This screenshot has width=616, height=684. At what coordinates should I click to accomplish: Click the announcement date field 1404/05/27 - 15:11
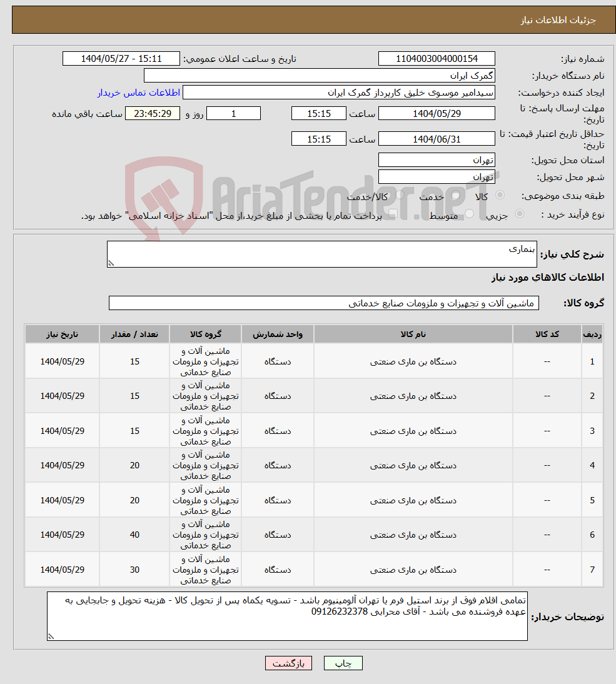[x=121, y=58]
